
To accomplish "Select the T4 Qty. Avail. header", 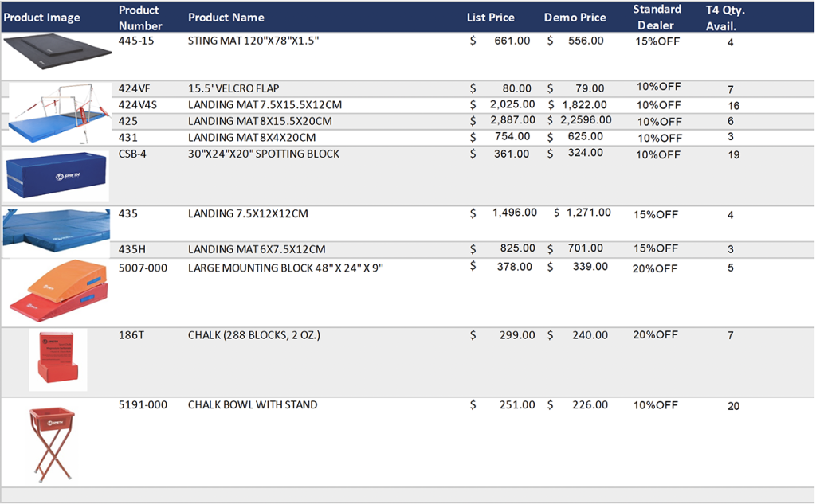I will pos(725,18).
